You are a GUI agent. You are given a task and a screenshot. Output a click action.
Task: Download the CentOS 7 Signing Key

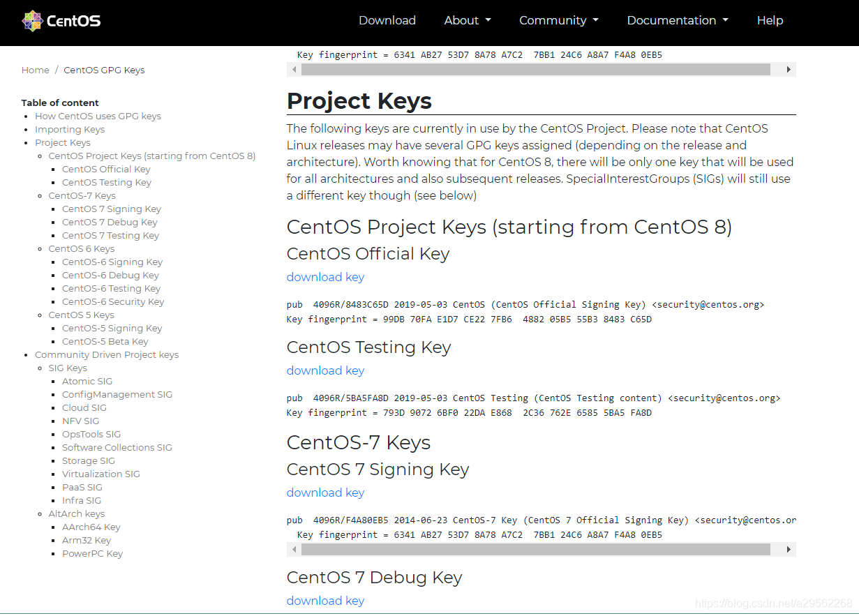[325, 493]
